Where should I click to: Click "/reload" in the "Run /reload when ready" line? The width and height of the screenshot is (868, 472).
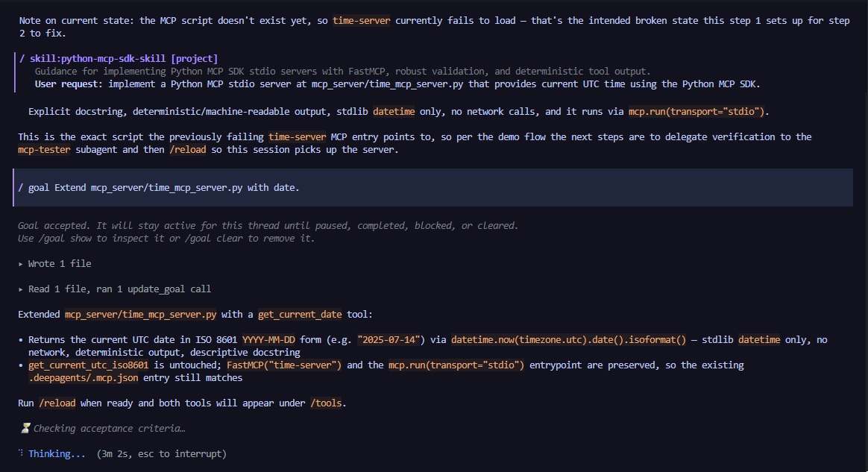57,403
